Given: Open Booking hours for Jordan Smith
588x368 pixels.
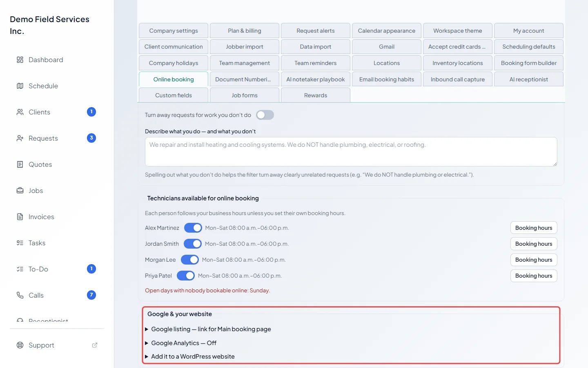Looking at the screenshot, I should (x=534, y=244).
